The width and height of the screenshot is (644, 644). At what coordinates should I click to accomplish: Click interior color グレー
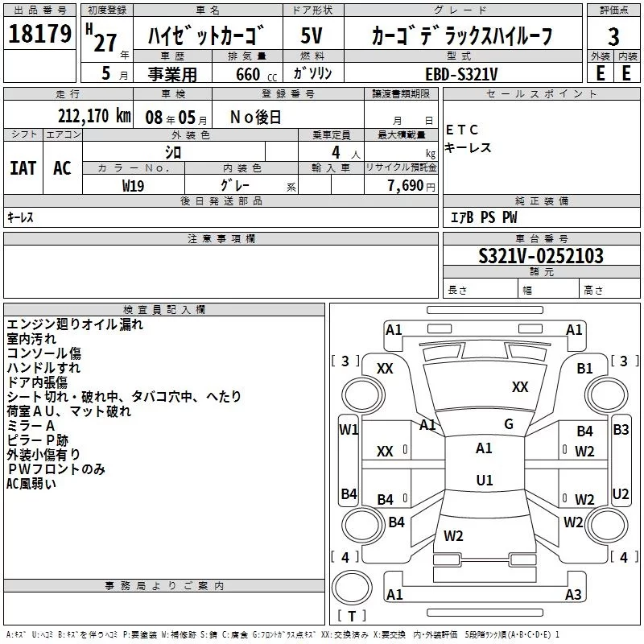point(235,185)
